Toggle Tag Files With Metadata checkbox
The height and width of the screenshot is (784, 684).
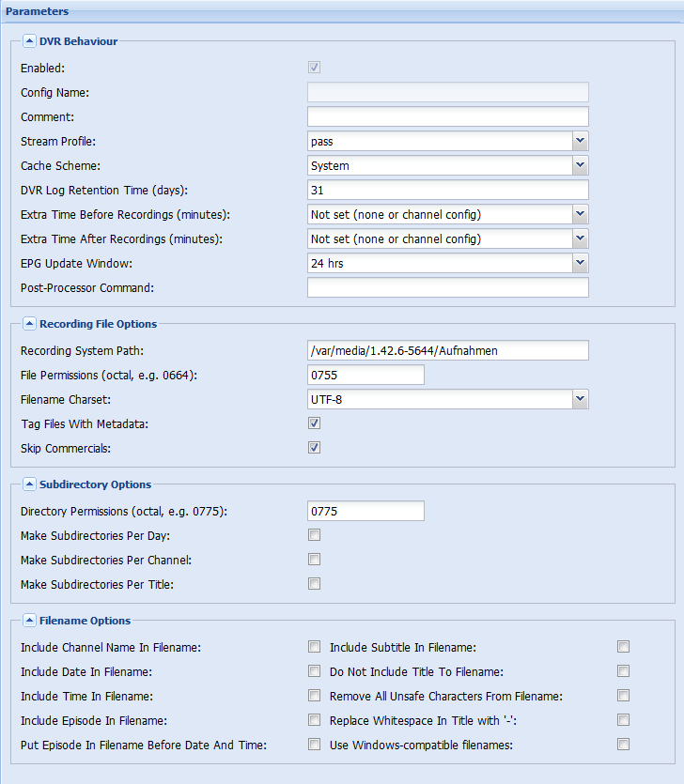315,423
